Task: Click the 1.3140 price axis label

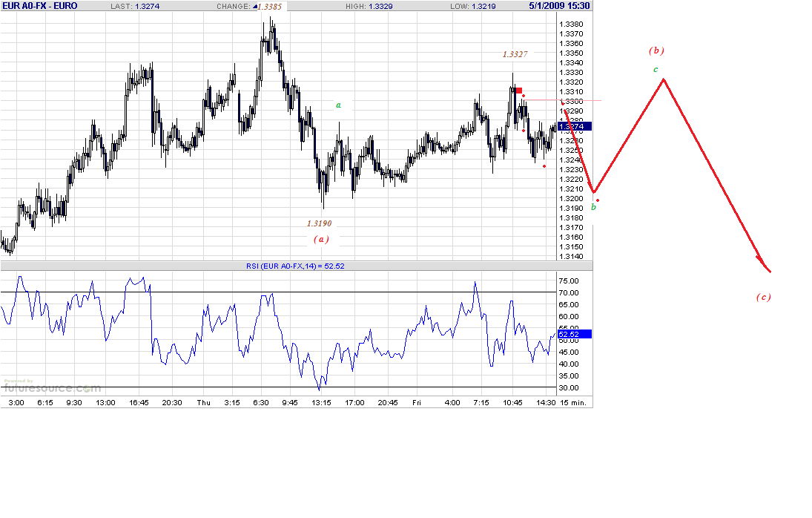Action: point(571,257)
